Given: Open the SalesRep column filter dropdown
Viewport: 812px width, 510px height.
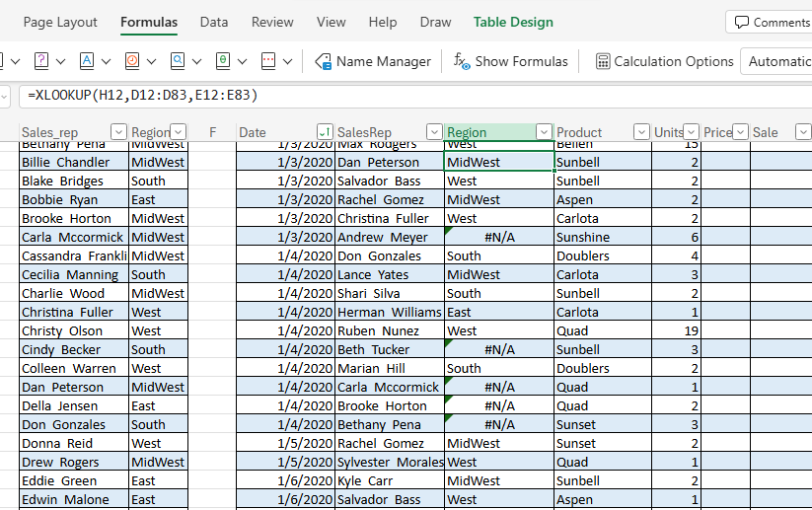Looking at the screenshot, I should coord(434,132).
